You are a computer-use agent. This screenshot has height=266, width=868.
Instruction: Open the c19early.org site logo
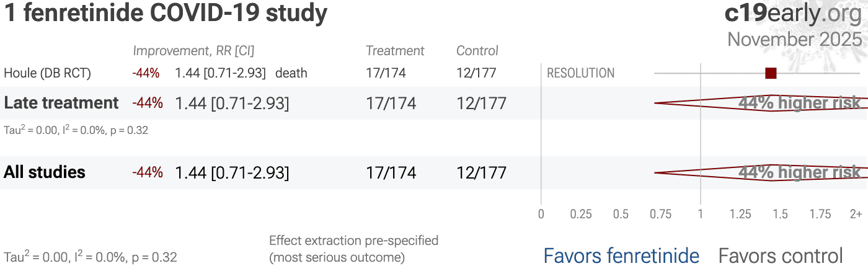click(793, 14)
